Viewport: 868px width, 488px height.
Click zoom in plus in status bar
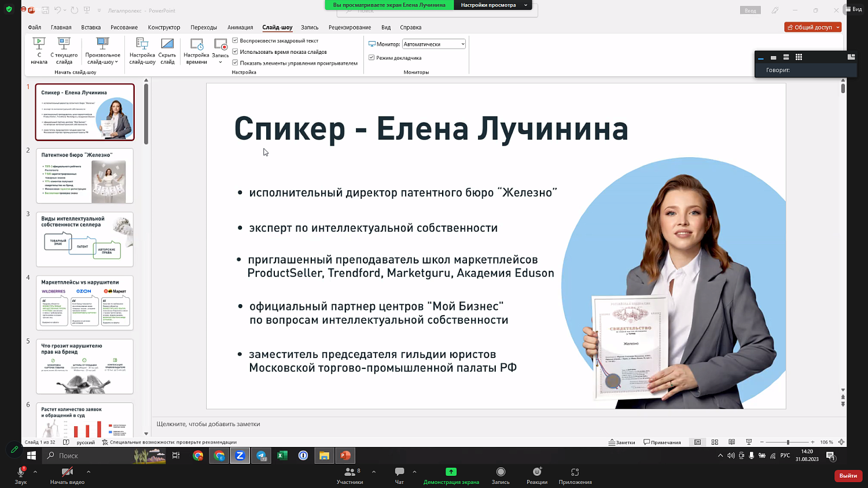(x=812, y=442)
